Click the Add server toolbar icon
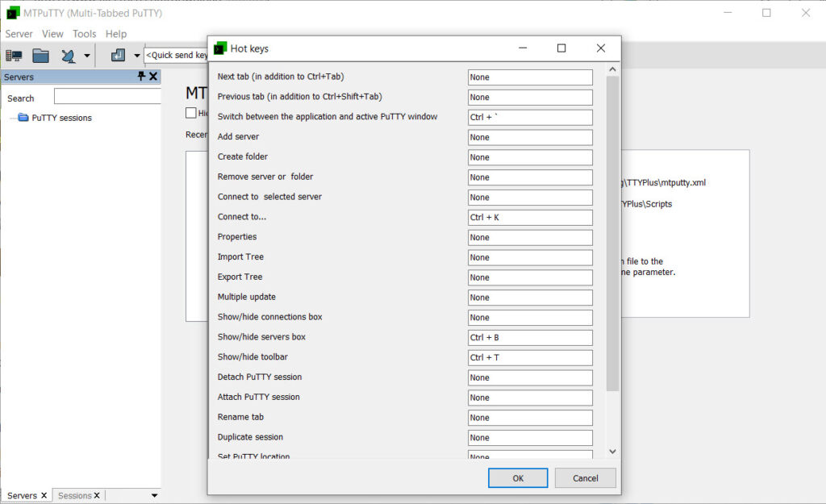Viewport: 826px width, 504px height. tap(14, 56)
